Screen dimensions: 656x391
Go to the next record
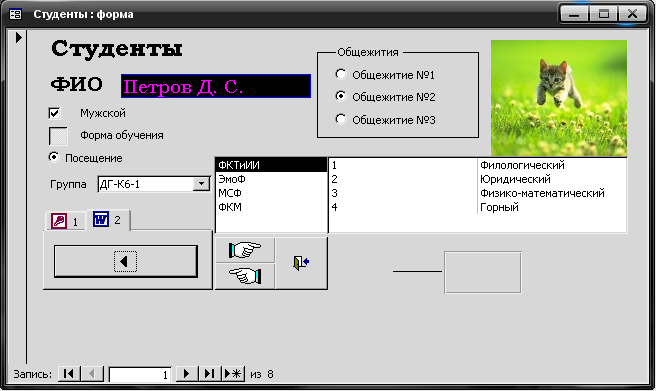(x=187, y=373)
